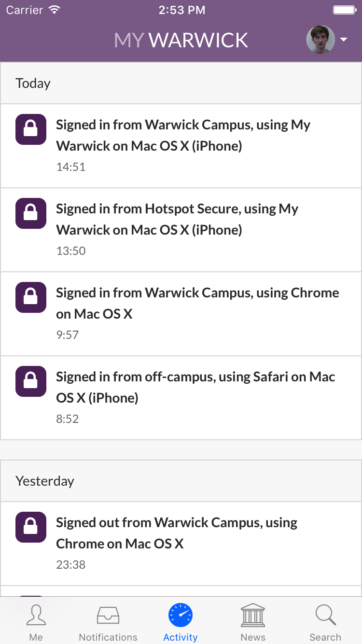The height and width of the screenshot is (644, 362).
Task: Open the Notifications inbox icon
Action: [x=108, y=615]
